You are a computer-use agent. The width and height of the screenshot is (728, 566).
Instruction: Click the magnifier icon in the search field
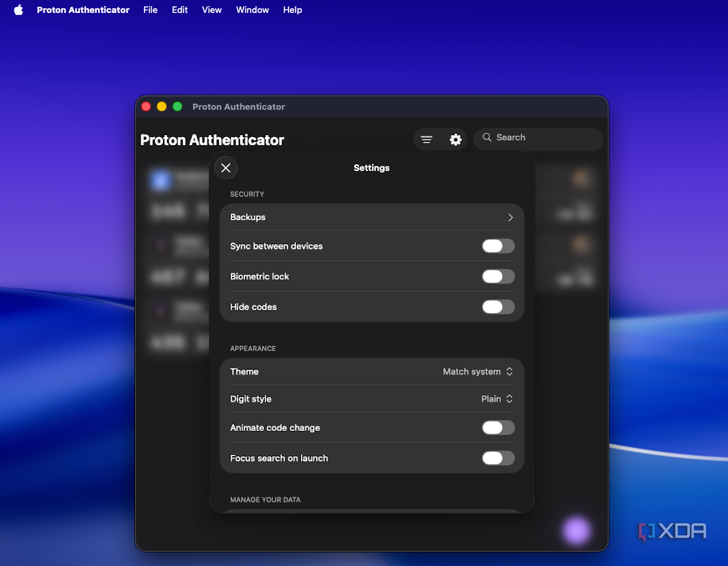(x=486, y=137)
